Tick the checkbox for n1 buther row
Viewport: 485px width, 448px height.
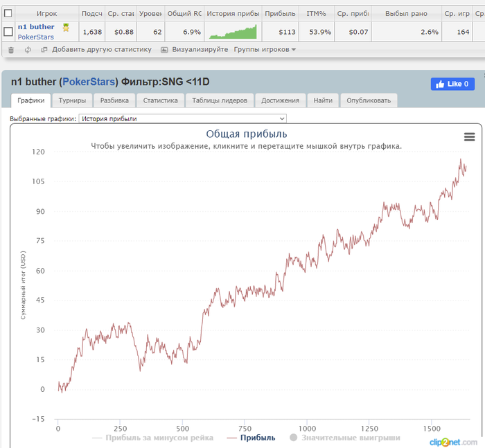(x=8, y=32)
